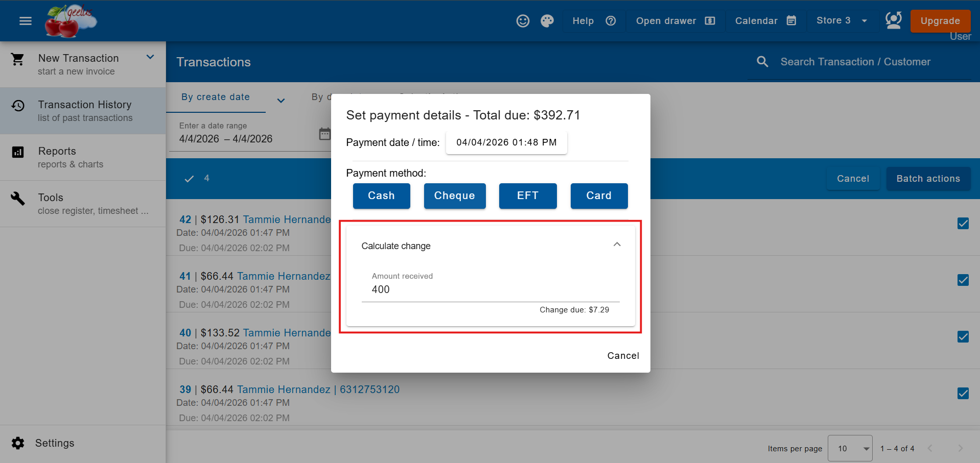Toggle the checkbox for transaction 39
The height and width of the screenshot is (463, 980).
click(x=963, y=394)
